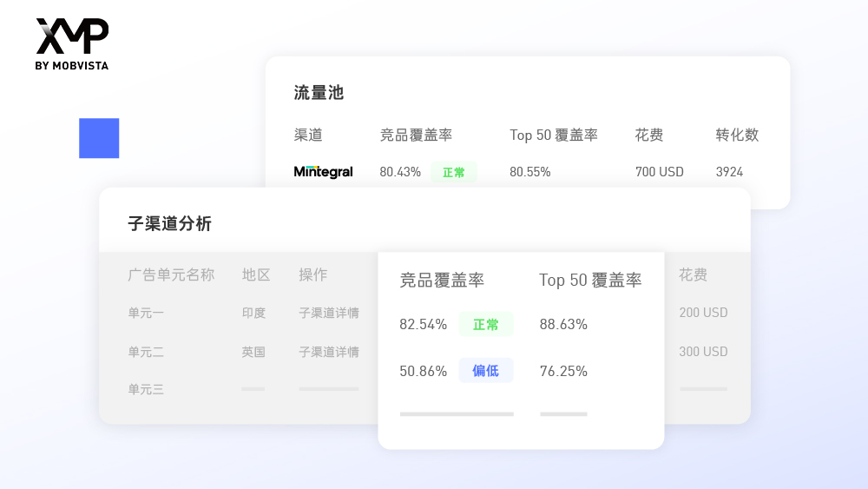The width and height of the screenshot is (868, 489).
Task: Click the 200 USD spend cell
Action: [703, 313]
